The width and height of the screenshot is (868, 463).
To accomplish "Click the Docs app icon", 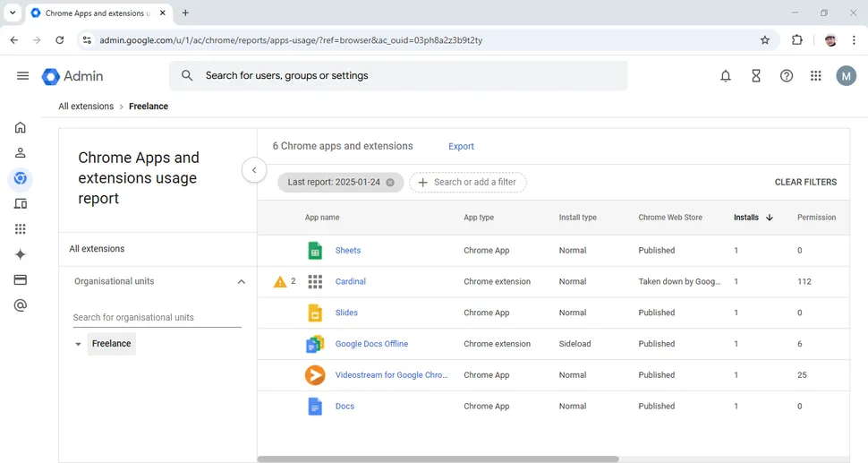I will tap(315, 406).
